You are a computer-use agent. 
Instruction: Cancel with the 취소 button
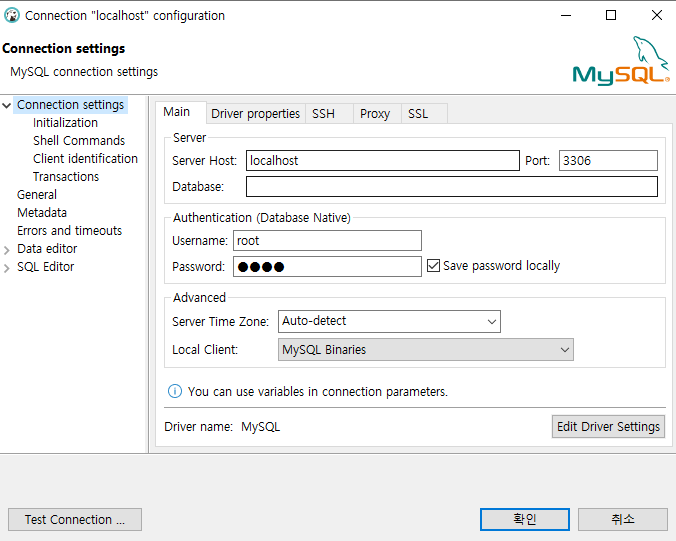(623, 519)
